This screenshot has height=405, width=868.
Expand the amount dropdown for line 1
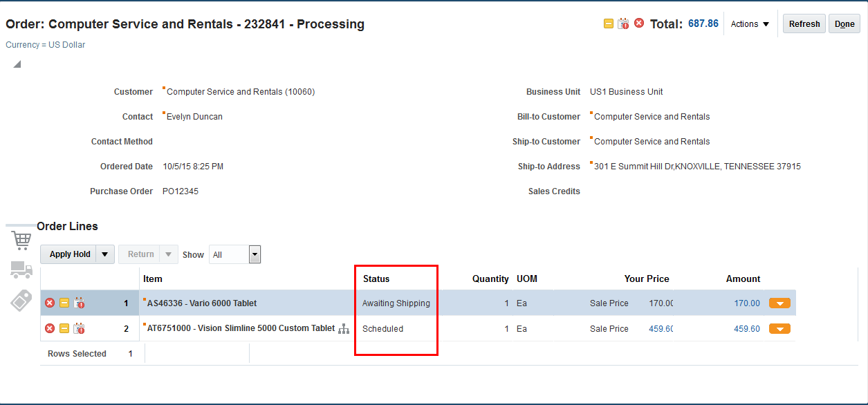[x=779, y=303]
